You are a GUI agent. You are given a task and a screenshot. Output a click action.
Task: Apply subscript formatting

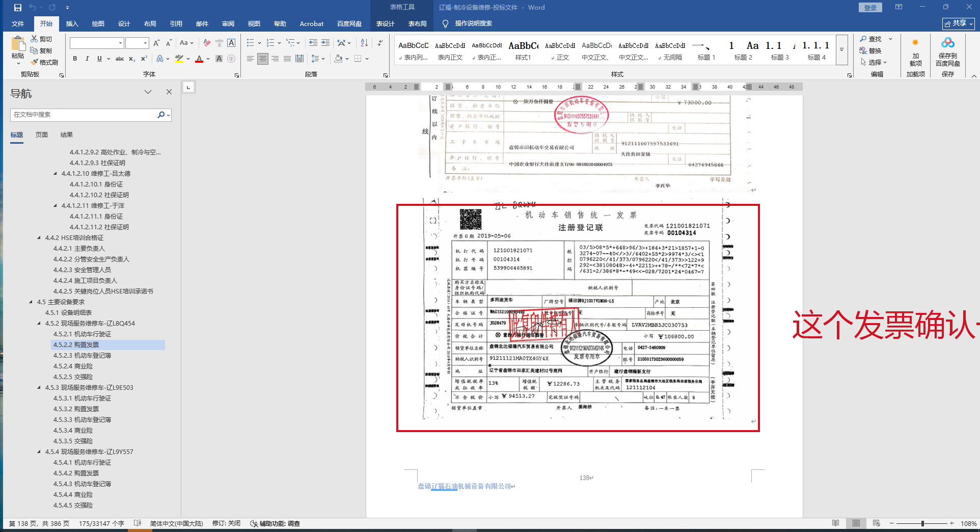coord(132,59)
